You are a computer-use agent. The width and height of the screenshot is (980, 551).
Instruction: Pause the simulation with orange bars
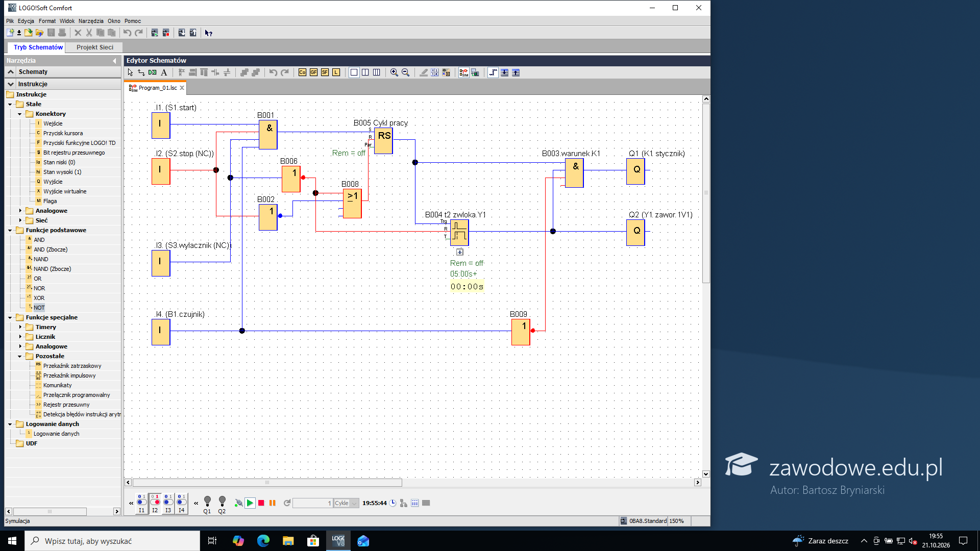click(x=273, y=503)
